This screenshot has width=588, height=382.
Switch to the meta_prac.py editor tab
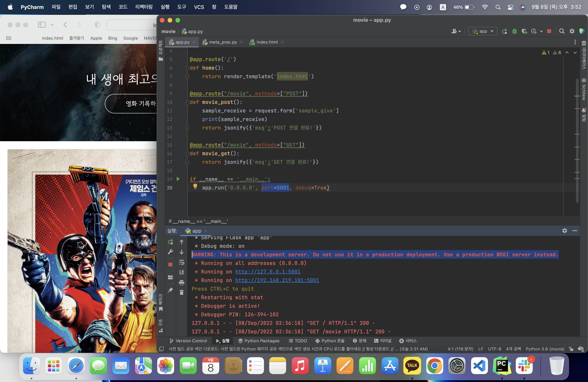222,42
